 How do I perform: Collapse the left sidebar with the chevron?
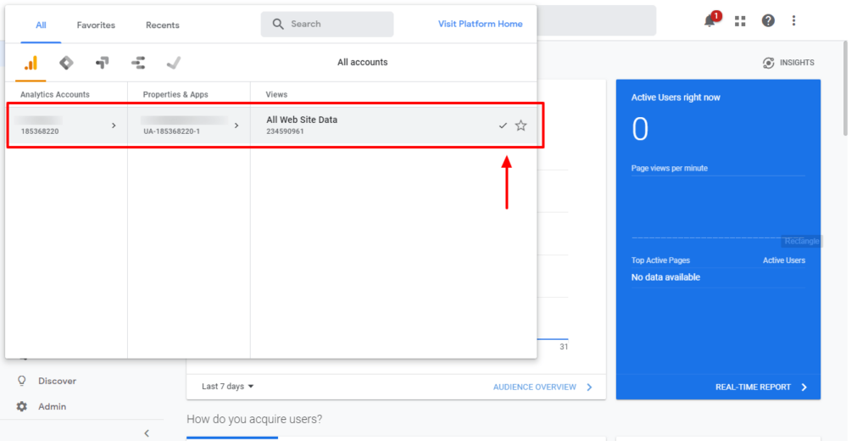(x=146, y=433)
